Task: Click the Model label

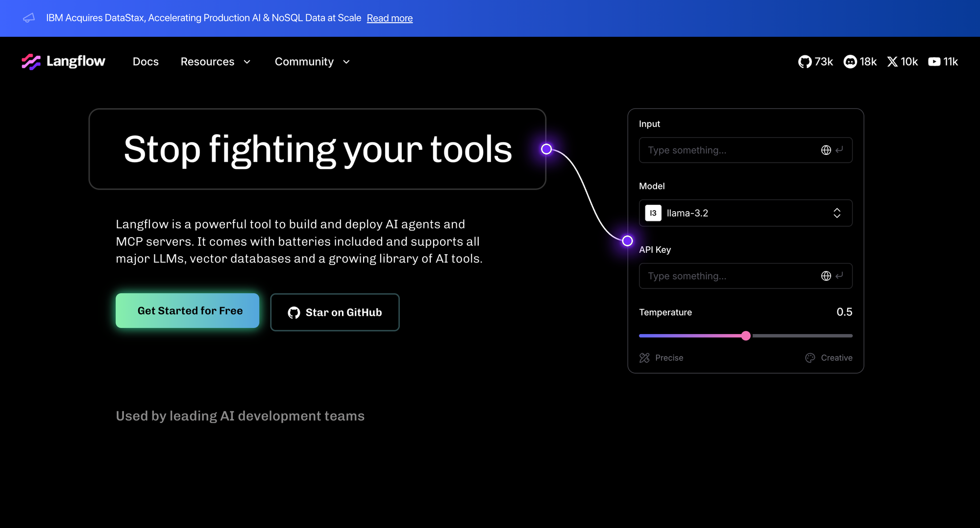Action: pyautogui.click(x=652, y=186)
